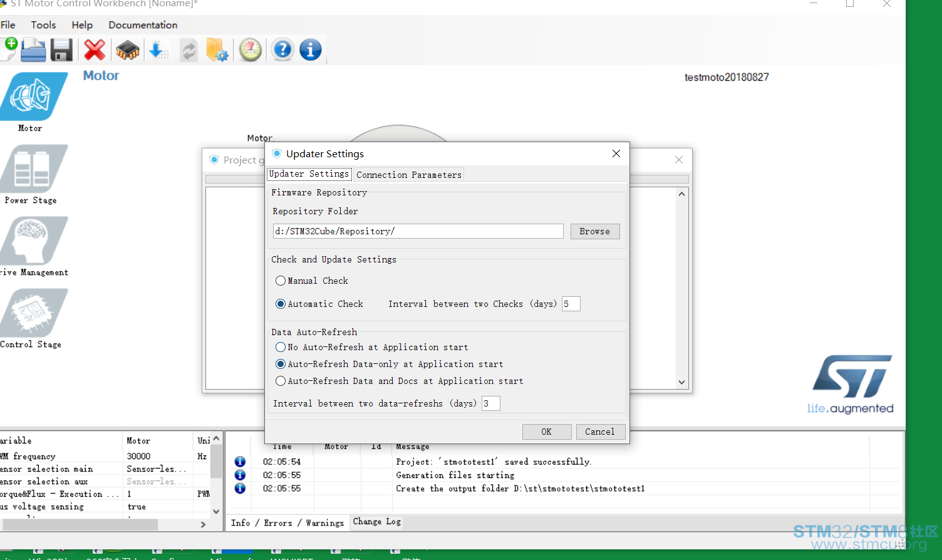This screenshot has width=942, height=560.
Task: Select the Manual Check radio button
Action: (281, 281)
